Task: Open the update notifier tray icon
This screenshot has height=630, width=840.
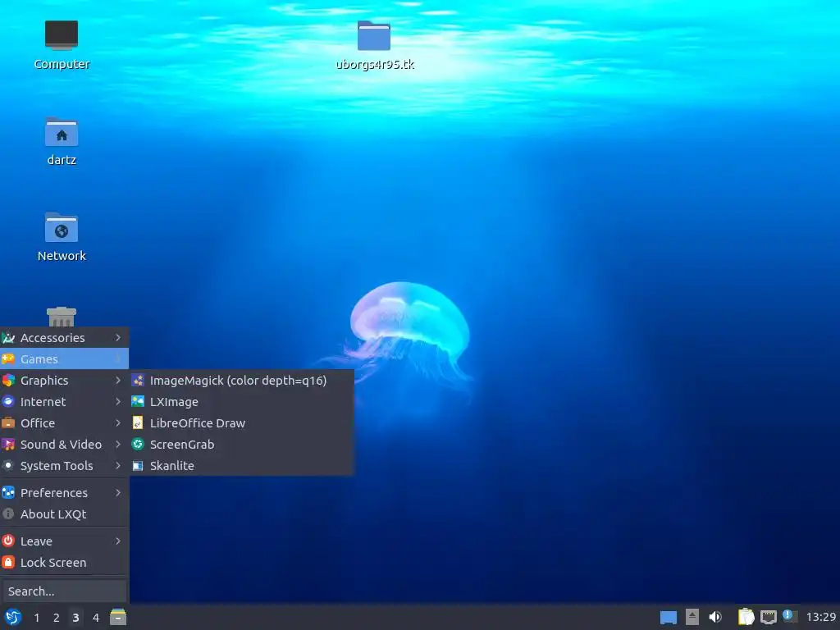Action: (x=790, y=616)
